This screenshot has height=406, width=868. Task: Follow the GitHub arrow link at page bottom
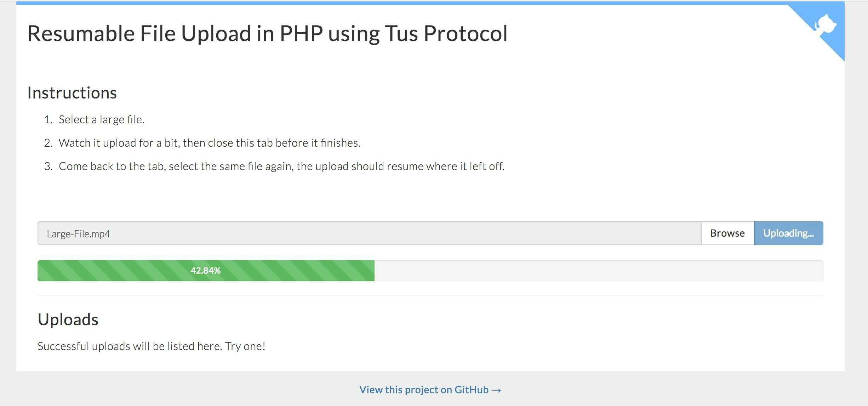tap(495, 390)
